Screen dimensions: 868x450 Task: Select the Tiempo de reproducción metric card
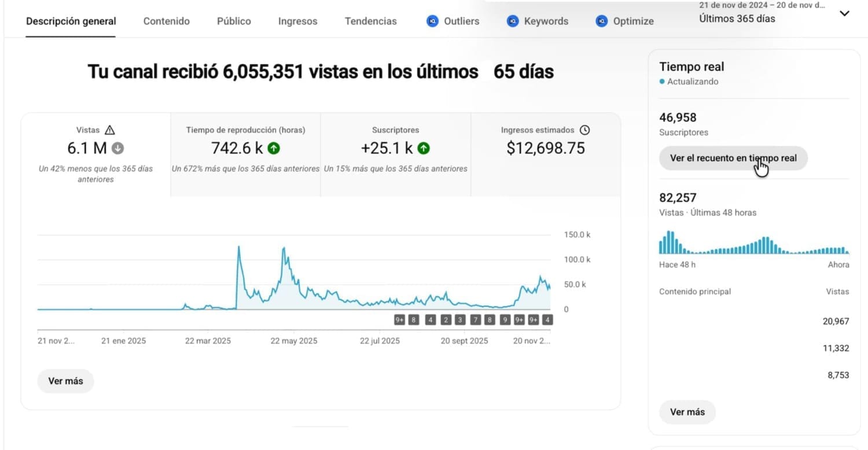(x=245, y=153)
